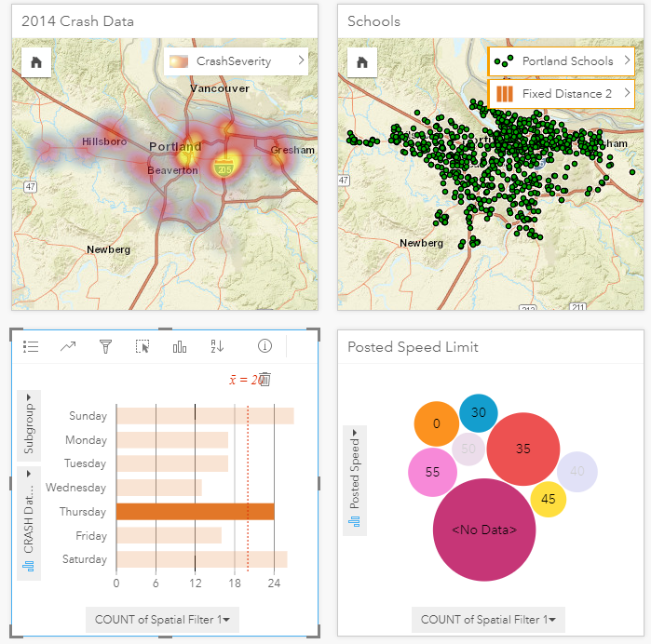
Task: Click home button on Schools map
Action: click(362, 62)
